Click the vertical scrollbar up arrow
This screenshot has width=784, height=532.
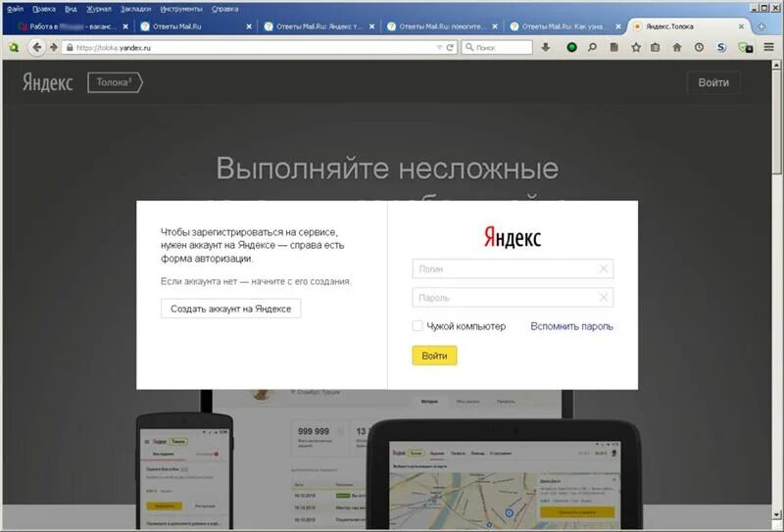click(776, 65)
